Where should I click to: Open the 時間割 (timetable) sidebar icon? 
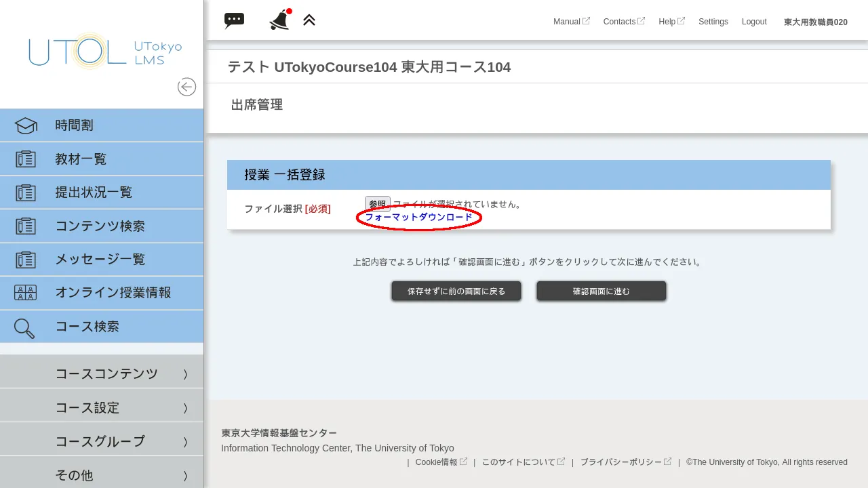[x=24, y=125]
